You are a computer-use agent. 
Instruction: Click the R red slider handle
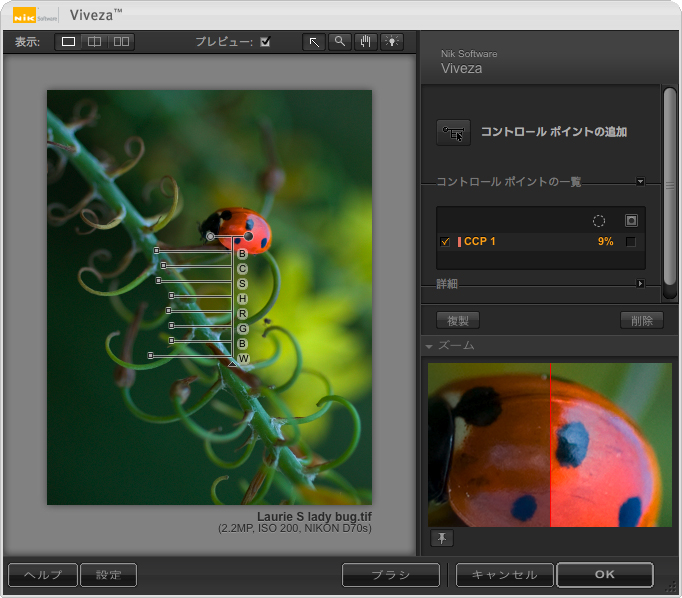[168, 311]
